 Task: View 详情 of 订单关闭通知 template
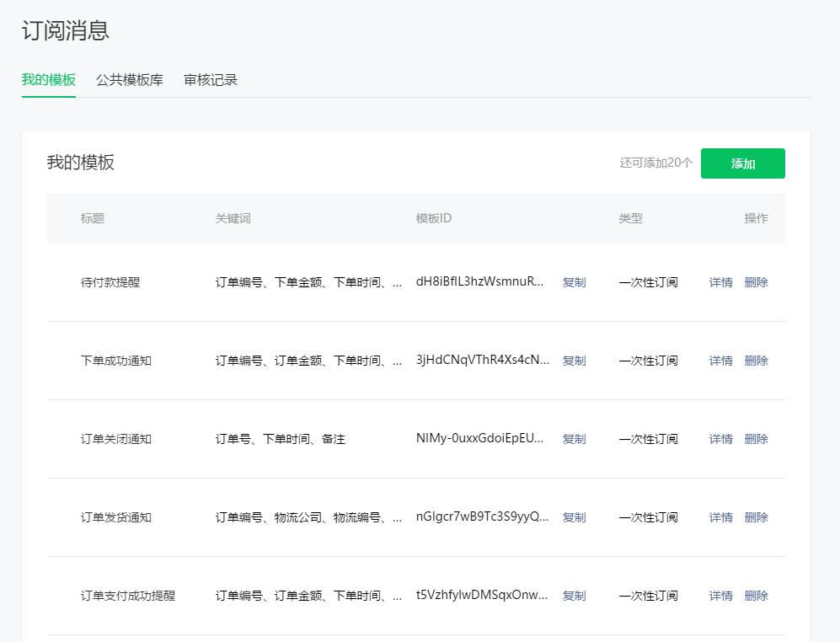[720, 439]
